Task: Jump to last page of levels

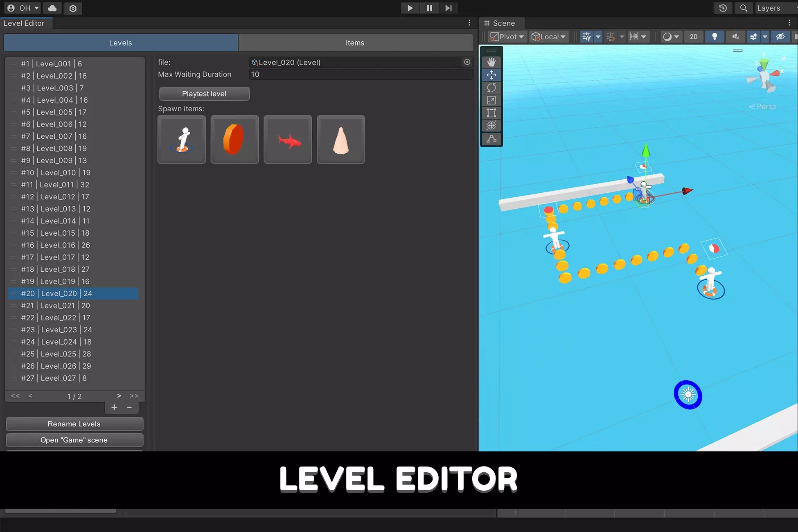Action: 134,396
